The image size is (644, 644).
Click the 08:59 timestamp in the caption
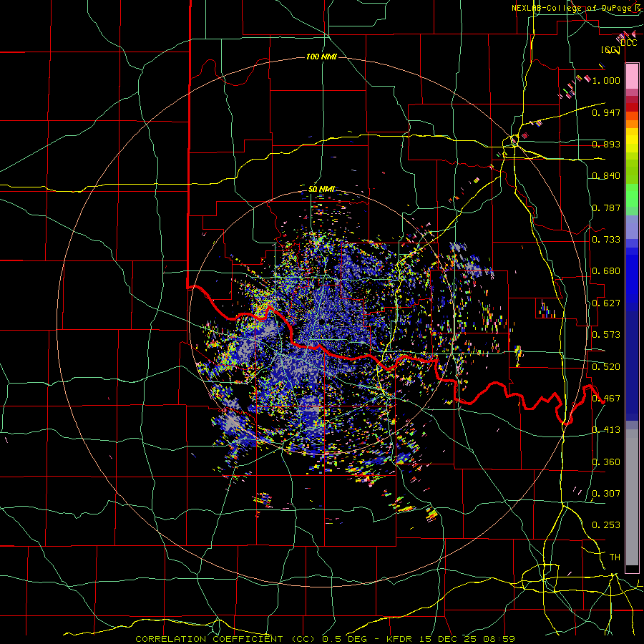[499, 639]
